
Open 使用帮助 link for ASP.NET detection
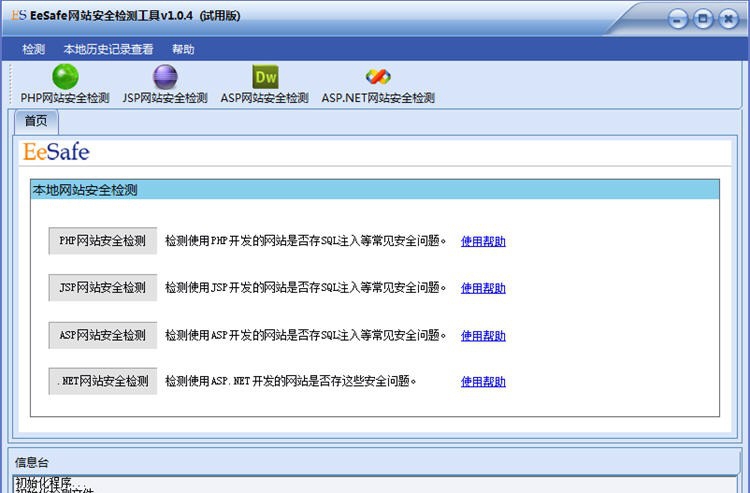(x=483, y=382)
